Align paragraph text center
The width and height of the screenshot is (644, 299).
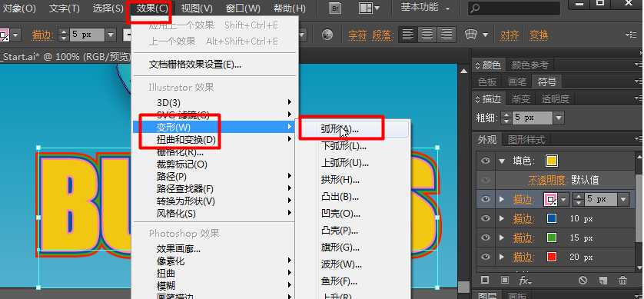(427, 35)
